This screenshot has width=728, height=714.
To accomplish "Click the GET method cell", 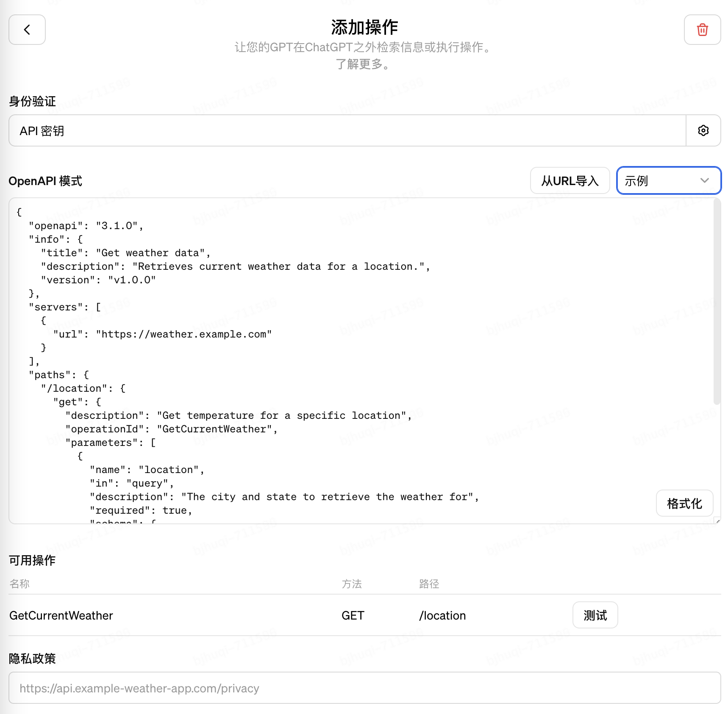I will tap(353, 615).
